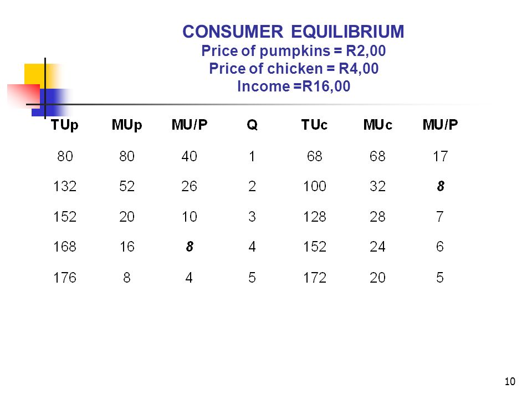The width and height of the screenshot is (532, 399).
Task: Click the bold 8 in pumpkin MU/P column
Action: 190,246
